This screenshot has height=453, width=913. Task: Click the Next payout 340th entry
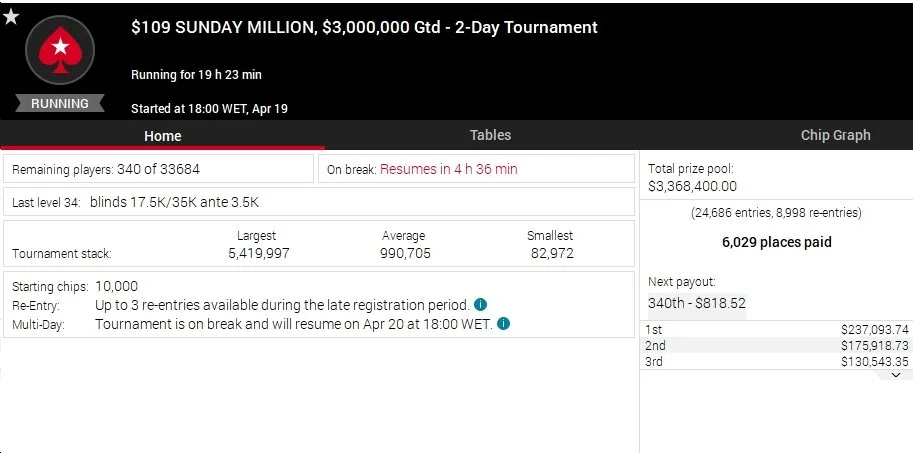point(696,303)
